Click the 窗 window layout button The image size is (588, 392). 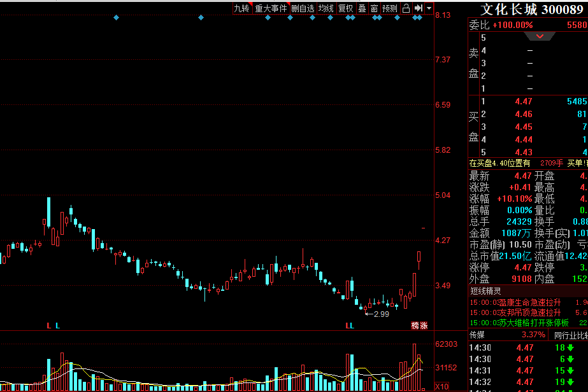coord(374,8)
